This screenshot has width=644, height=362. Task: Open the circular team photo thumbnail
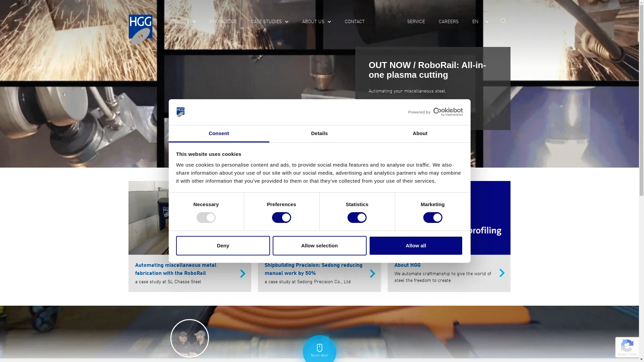coord(190,338)
